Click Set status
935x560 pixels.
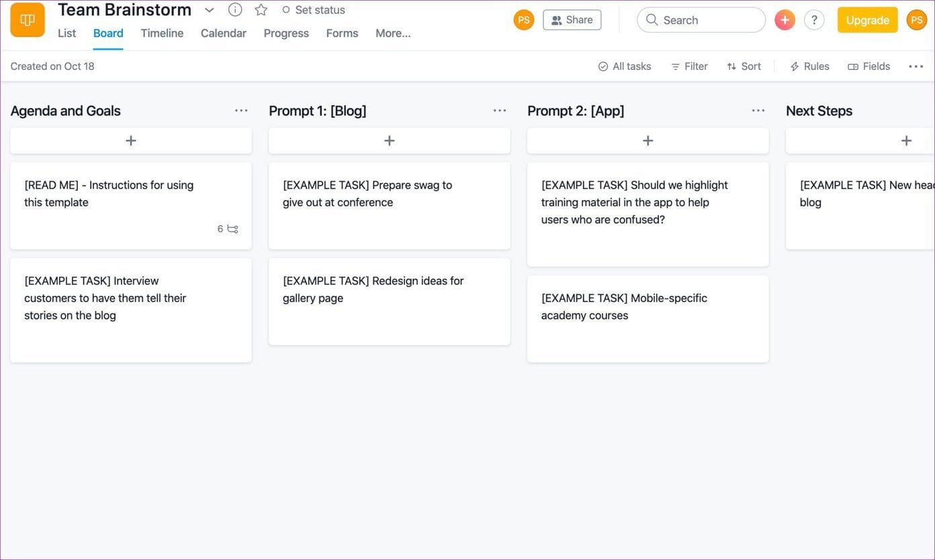(x=313, y=10)
